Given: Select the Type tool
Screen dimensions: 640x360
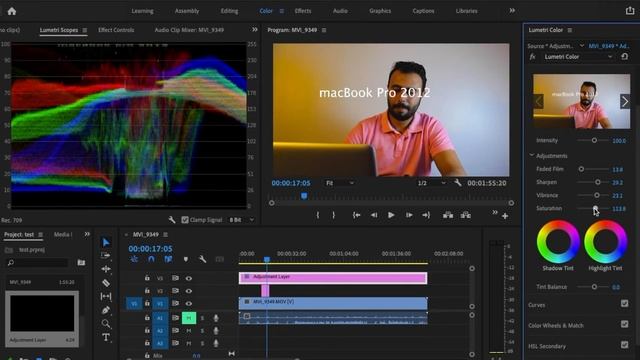Looking at the screenshot, I should pyautogui.click(x=106, y=337).
